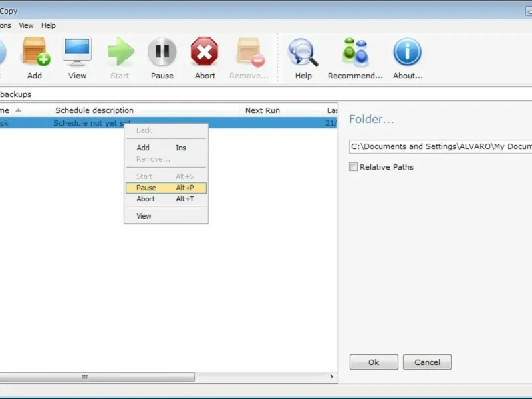The image size is (532, 399).
Task: Click the Remove... toolbar icon
Action: pos(249,58)
